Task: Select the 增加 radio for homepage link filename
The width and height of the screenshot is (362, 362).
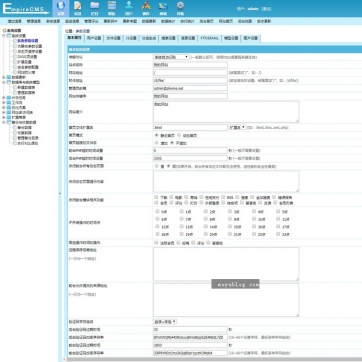Action: click(x=156, y=143)
